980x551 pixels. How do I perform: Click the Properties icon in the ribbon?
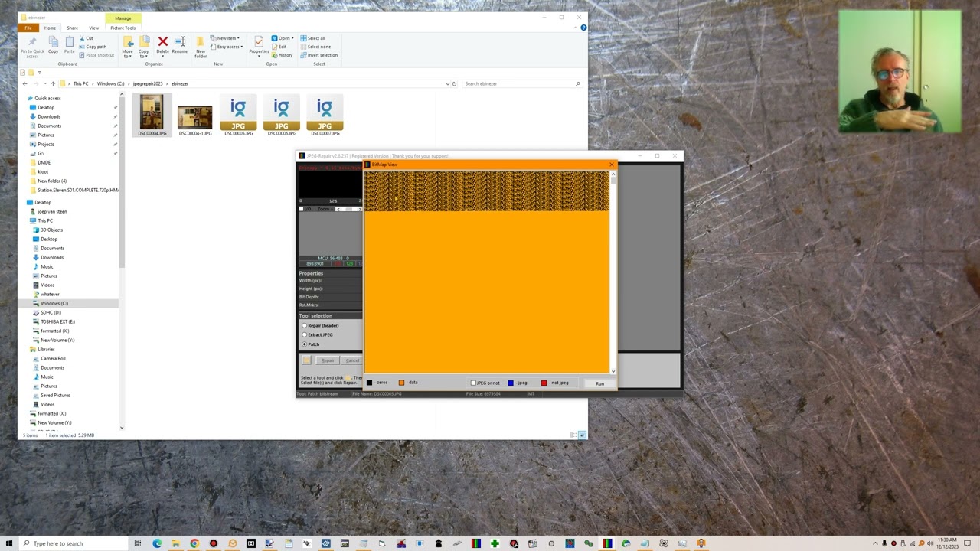coord(259,41)
